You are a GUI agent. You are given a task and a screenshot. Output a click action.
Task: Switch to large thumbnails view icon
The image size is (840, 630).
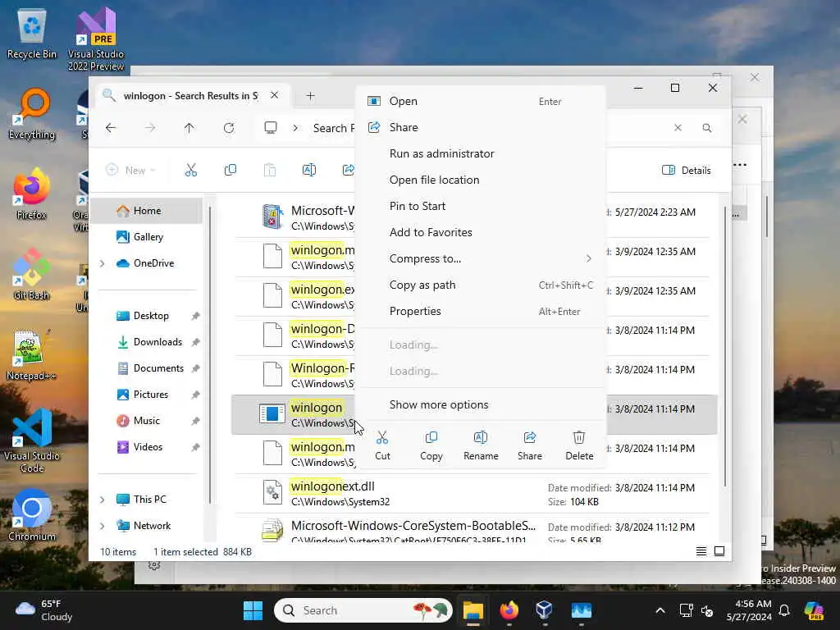(719, 551)
